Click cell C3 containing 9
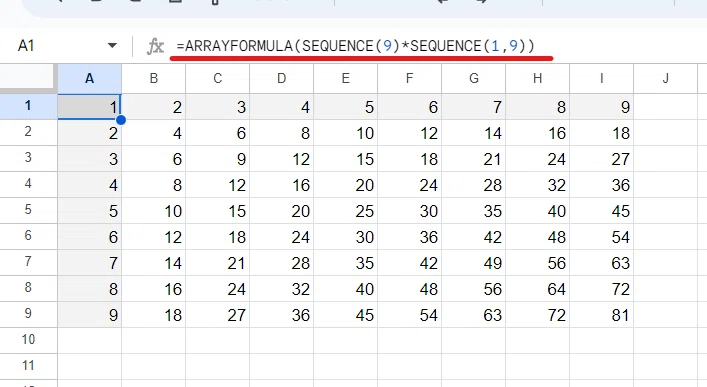 tap(218, 158)
